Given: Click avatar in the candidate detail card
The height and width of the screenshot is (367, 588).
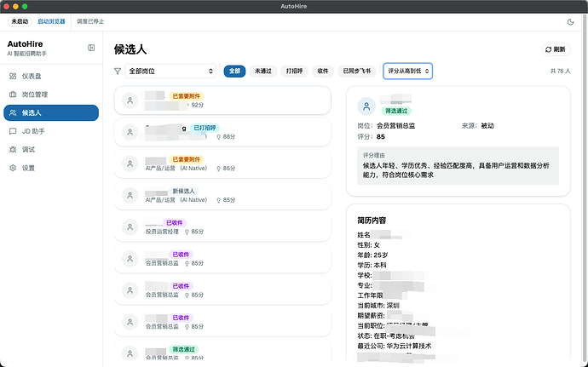Looking at the screenshot, I should 366,106.
